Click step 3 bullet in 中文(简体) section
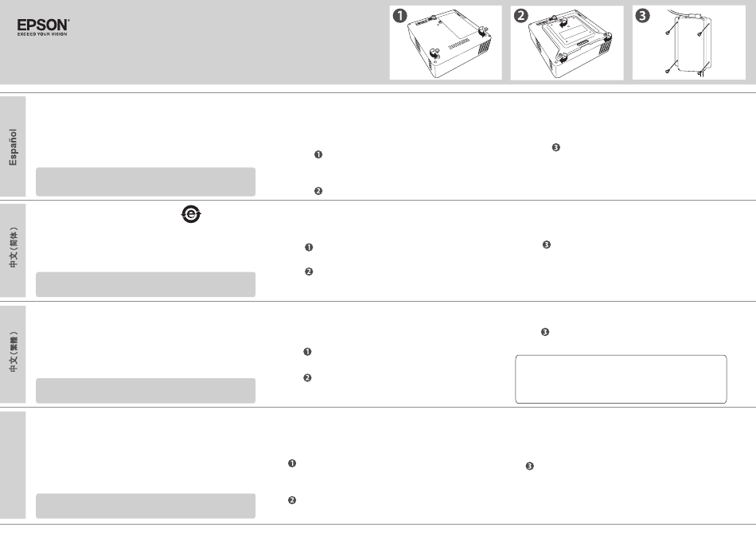The width and height of the screenshot is (756, 535). click(546, 244)
